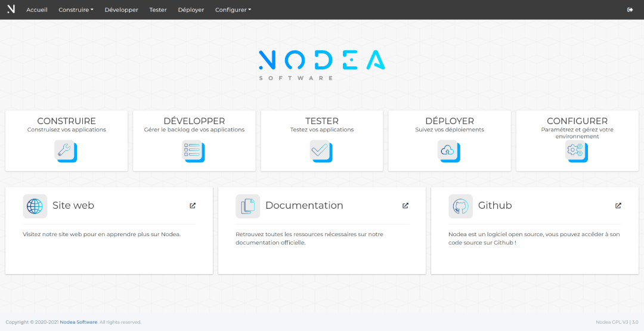Click the gears icon under Configurer

click(576, 150)
